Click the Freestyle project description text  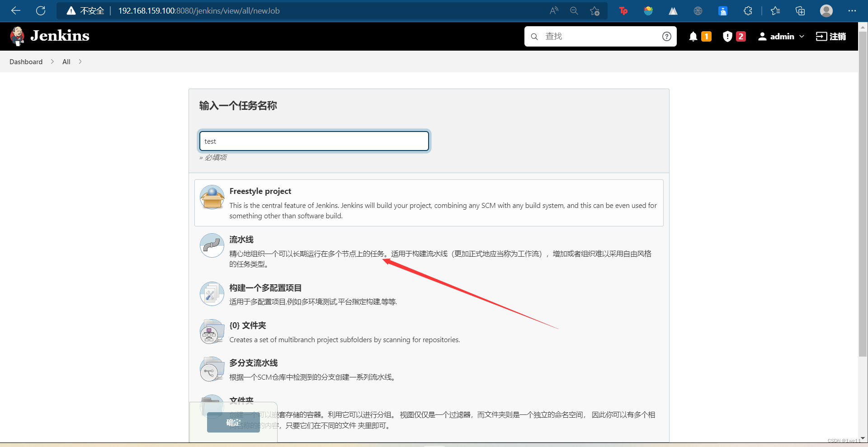(443, 211)
